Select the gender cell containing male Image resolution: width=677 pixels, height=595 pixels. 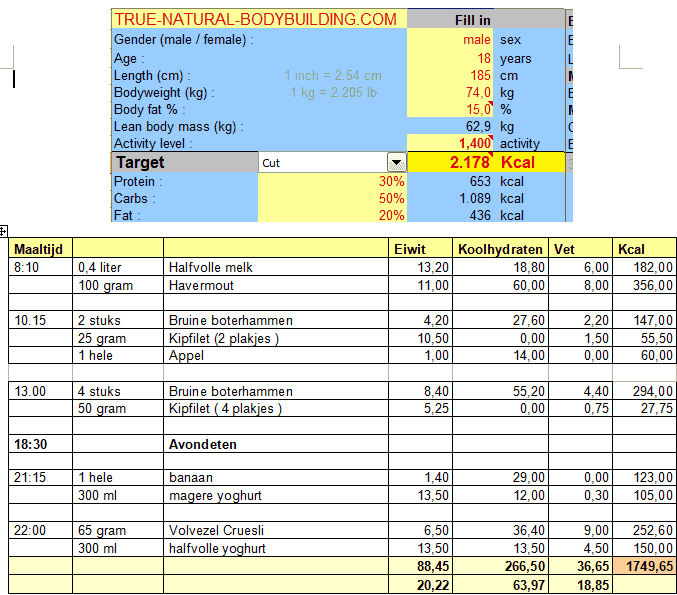(x=451, y=40)
